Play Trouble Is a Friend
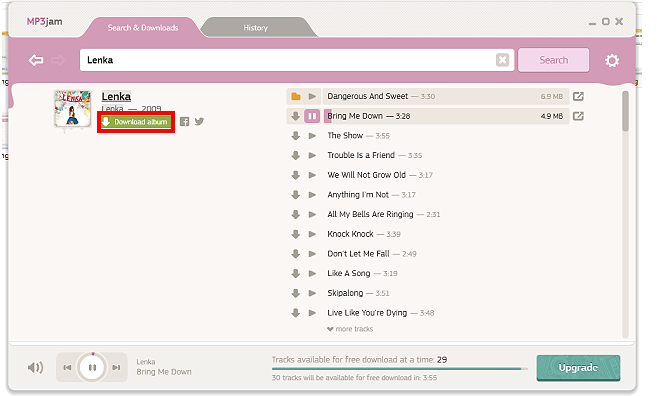 pos(312,155)
